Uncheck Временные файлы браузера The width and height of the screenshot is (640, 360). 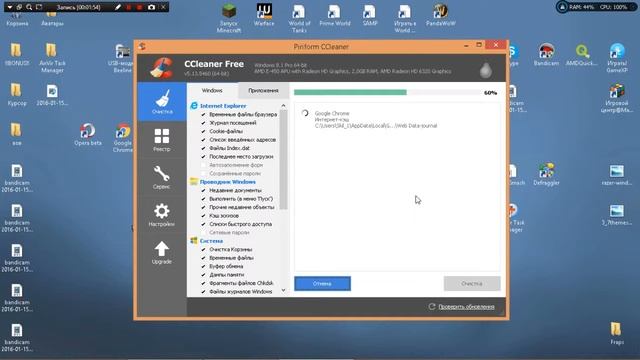[x=203, y=114]
